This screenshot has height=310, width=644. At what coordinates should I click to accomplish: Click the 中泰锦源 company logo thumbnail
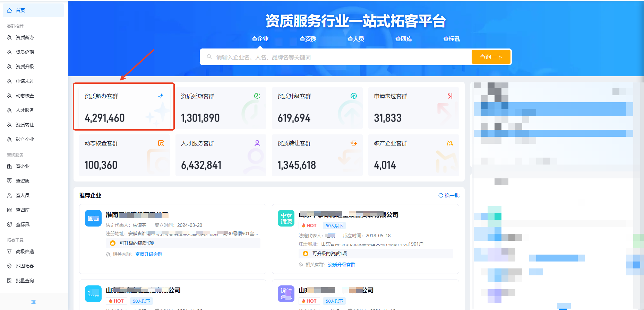286,218
